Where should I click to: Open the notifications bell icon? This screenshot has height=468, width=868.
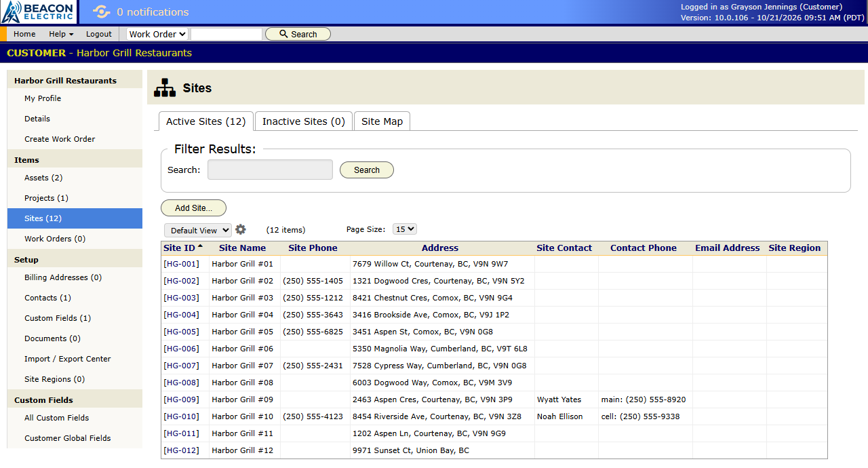tap(101, 12)
